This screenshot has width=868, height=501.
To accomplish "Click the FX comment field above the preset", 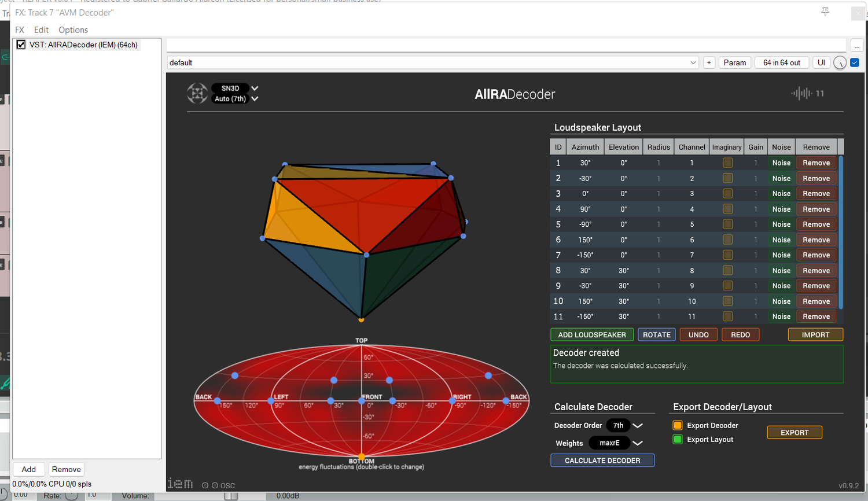I will [x=506, y=46].
